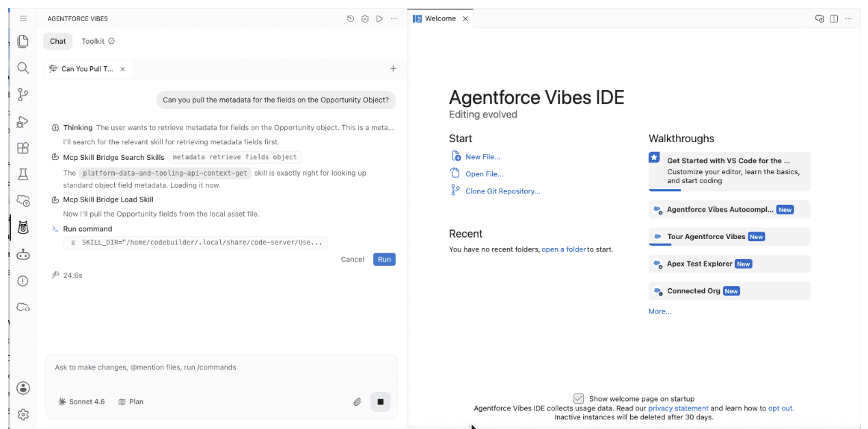This screenshot has height=429, width=868.
Task: Open the Search magnifier in activity bar
Action: [x=23, y=68]
